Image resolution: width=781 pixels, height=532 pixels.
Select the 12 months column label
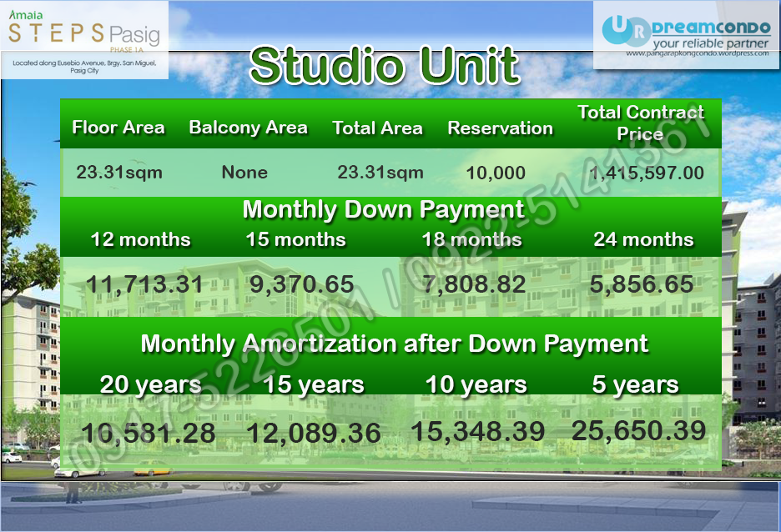tap(140, 239)
